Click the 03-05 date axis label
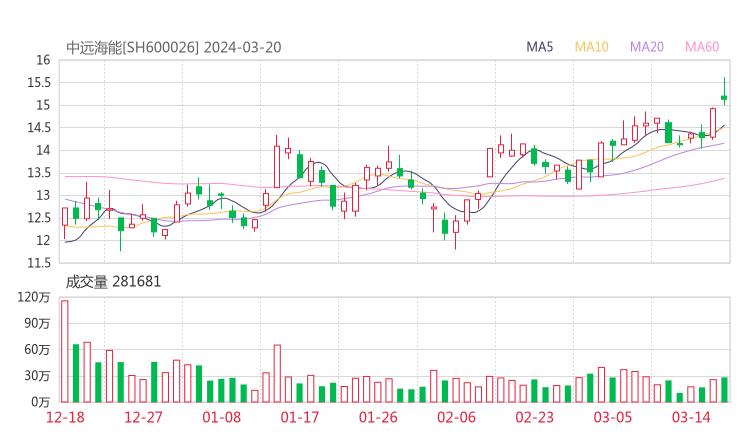Screen dimensions: 740x440 click(613, 417)
